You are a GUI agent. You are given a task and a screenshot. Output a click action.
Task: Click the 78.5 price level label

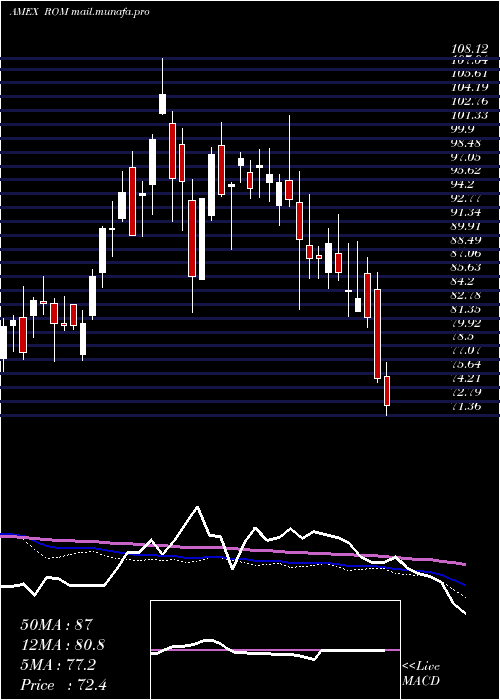tap(462, 336)
